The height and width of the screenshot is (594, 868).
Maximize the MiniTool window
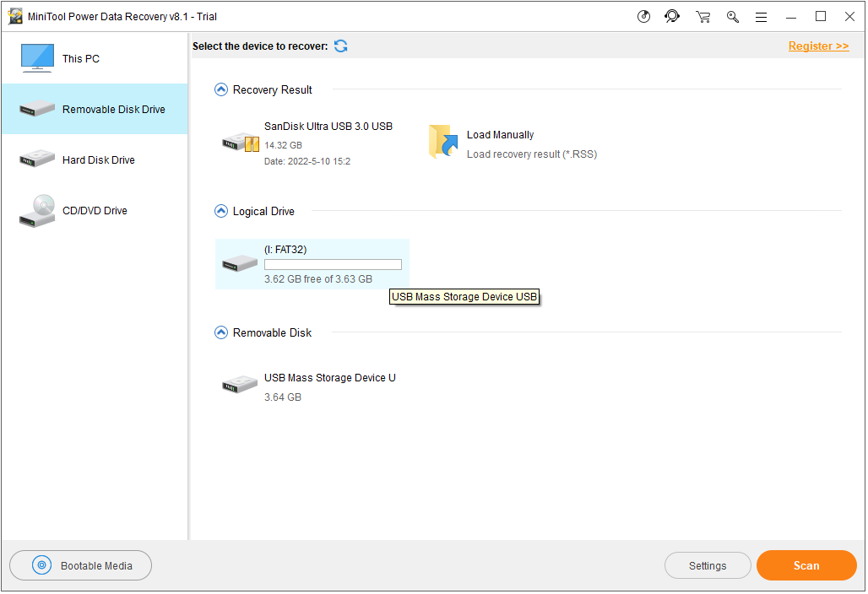(821, 17)
